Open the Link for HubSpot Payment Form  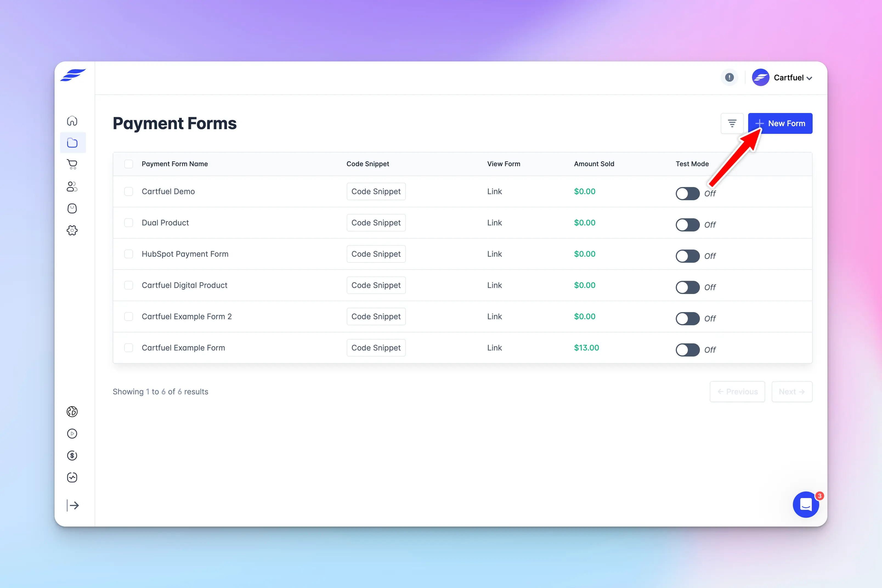click(494, 254)
